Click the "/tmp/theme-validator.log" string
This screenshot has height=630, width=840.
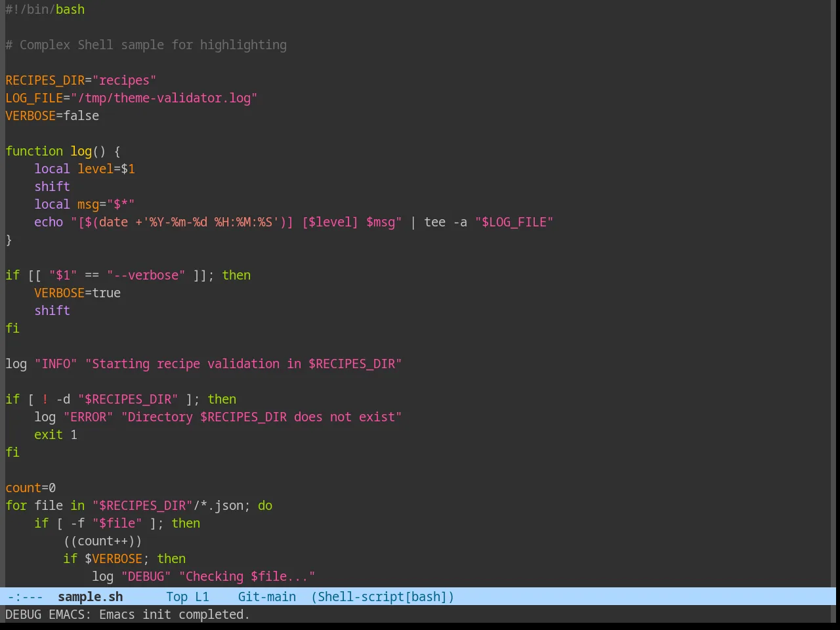coord(164,98)
